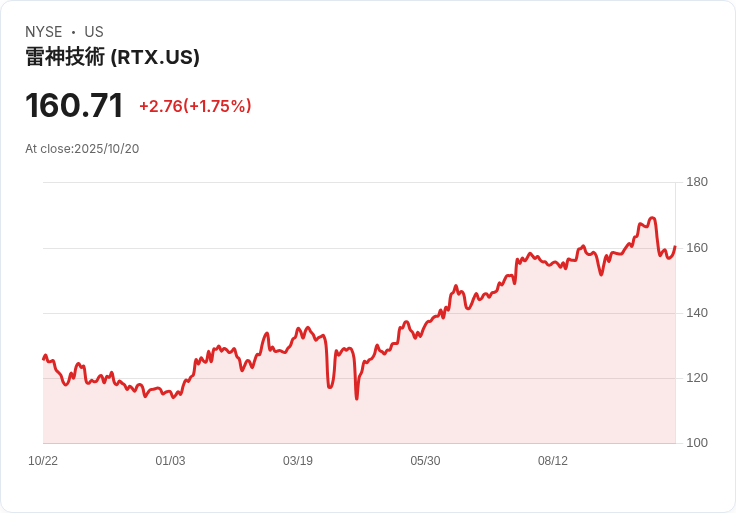This screenshot has height=513, width=736.
Task: Click the latest endpoint of the price line
Action: tap(675, 247)
